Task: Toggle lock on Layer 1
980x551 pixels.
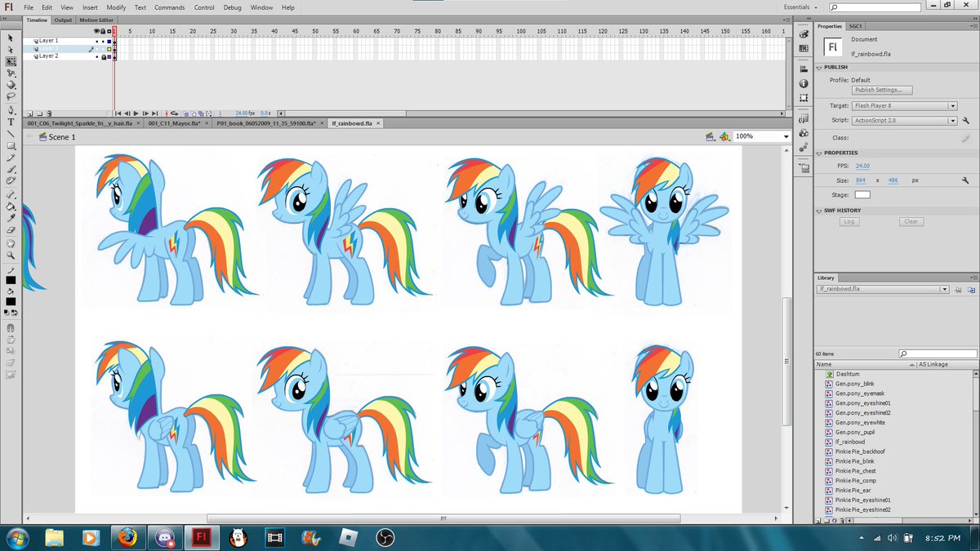Action: pyautogui.click(x=103, y=41)
